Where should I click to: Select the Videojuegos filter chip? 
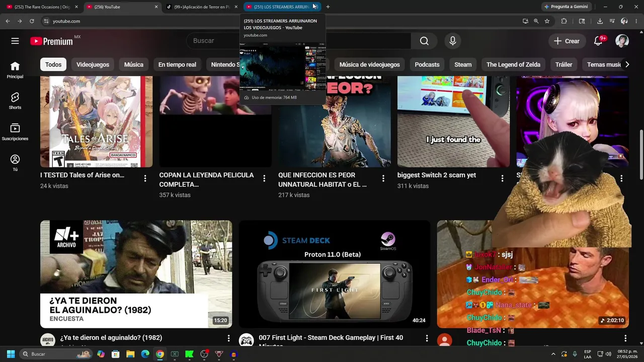tap(93, 64)
